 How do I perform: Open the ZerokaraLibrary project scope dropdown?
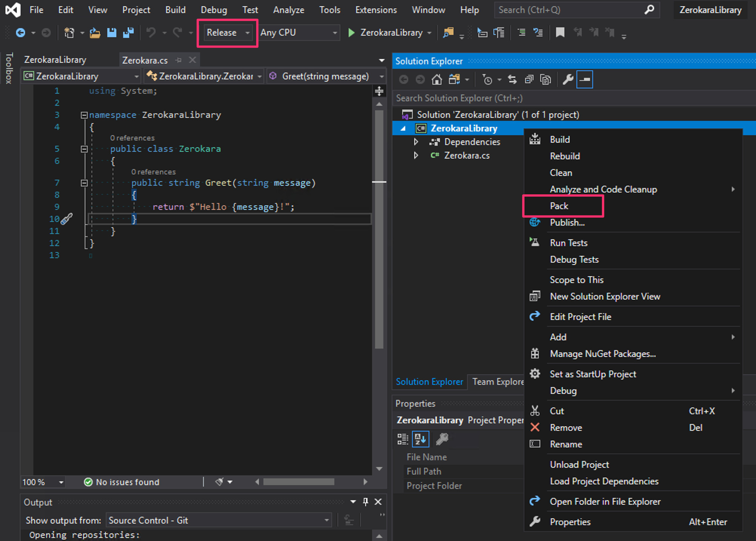coord(81,76)
